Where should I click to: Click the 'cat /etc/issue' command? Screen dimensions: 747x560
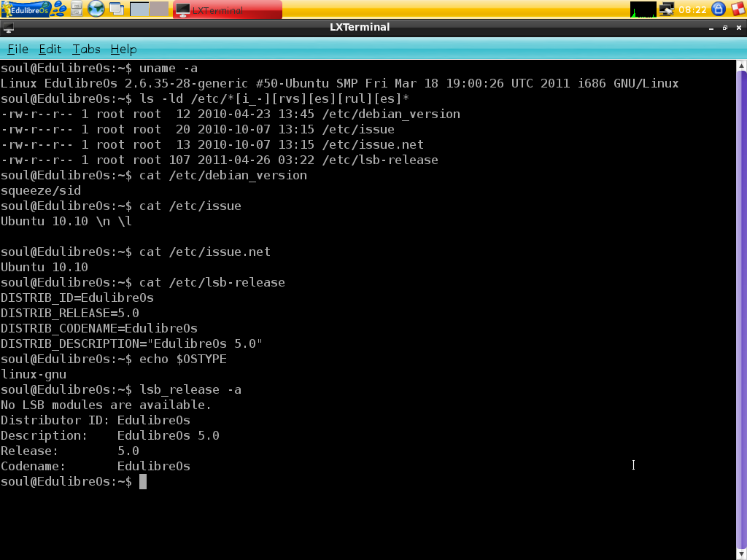click(190, 206)
